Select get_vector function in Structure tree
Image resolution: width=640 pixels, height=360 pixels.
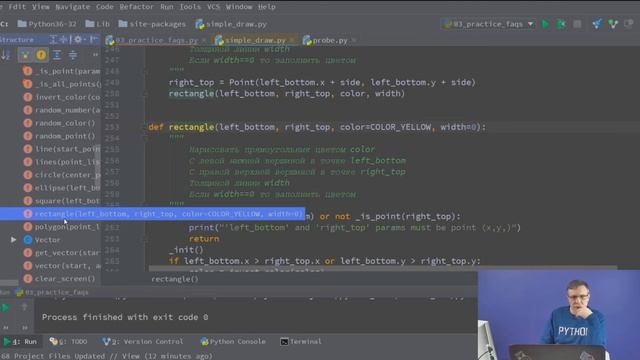pyautogui.click(x=62, y=253)
